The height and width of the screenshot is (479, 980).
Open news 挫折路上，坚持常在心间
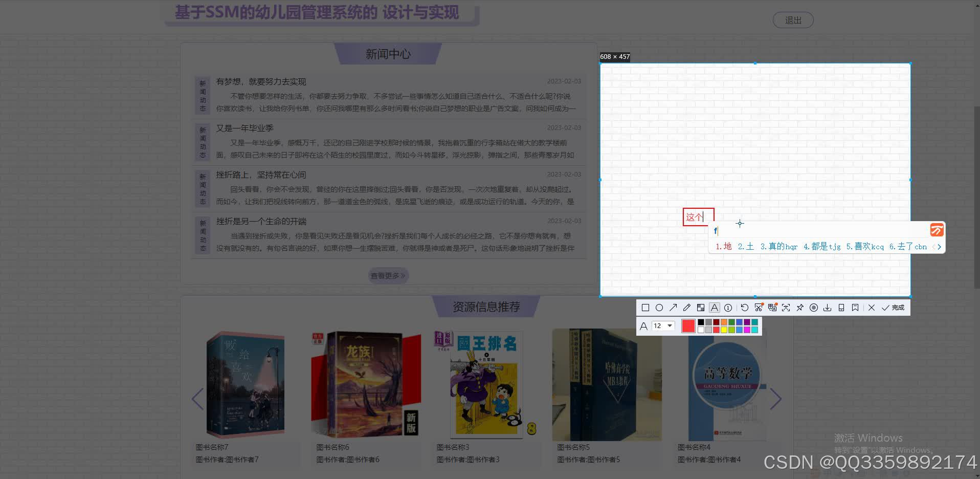(x=261, y=175)
